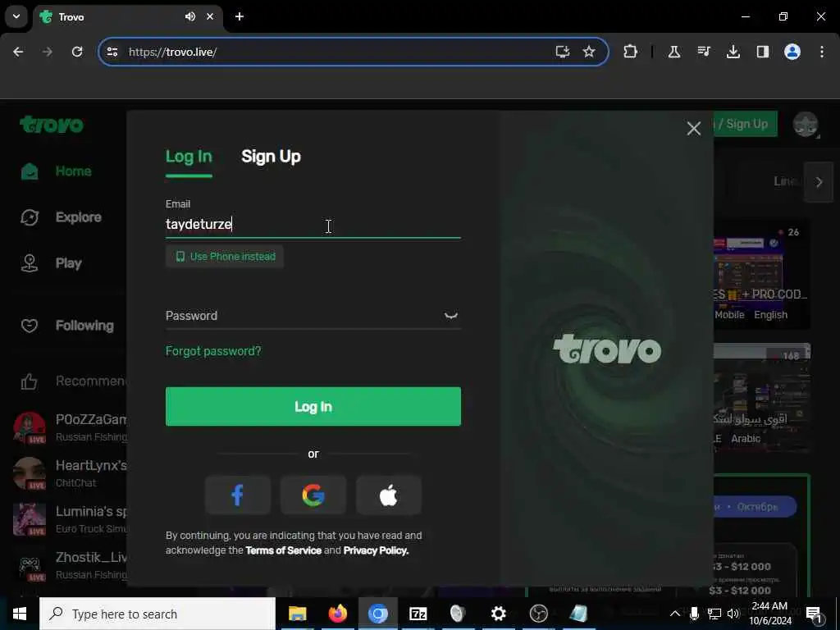Click the install app icon in address bar
The width and height of the screenshot is (840, 630).
point(562,52)
